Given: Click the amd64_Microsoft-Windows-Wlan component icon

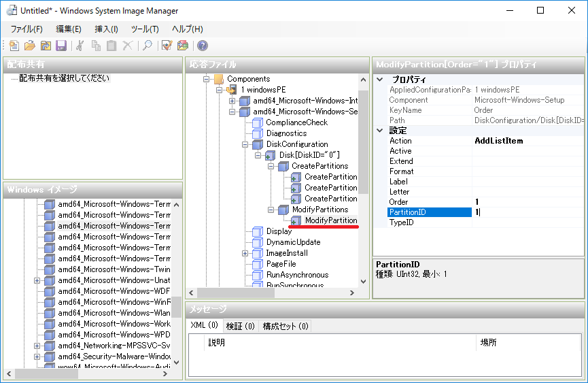Looking at the screenshot, I should pos(50,313).
